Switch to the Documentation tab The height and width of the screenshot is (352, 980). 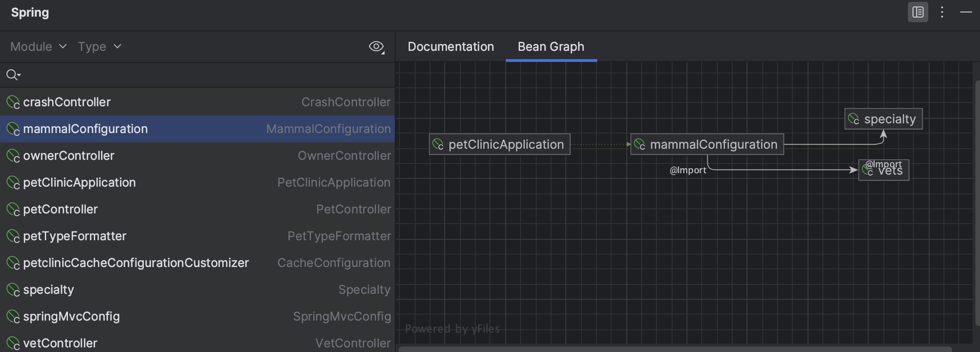(451, 47)
